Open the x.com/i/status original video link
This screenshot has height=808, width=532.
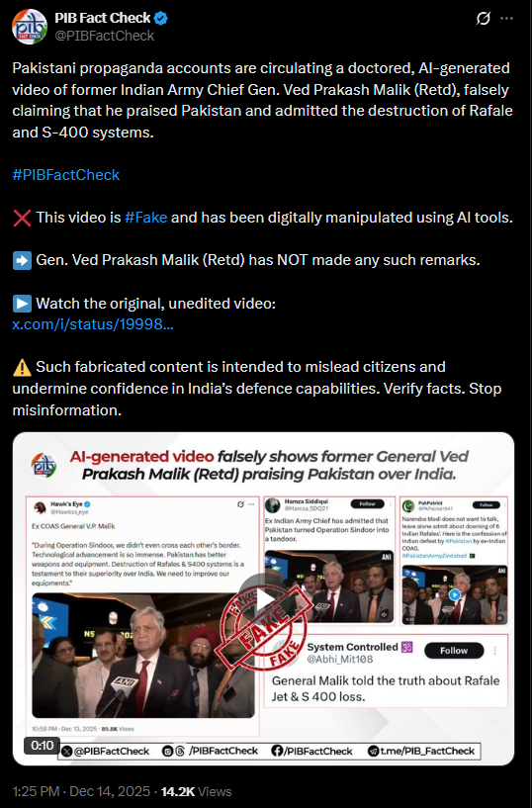pyautogui.click(x=93, y=324)
